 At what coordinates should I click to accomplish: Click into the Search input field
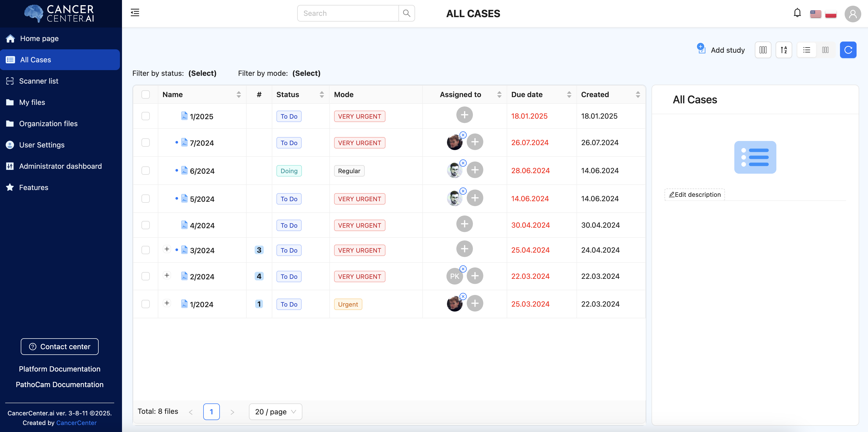coord(348,13)
